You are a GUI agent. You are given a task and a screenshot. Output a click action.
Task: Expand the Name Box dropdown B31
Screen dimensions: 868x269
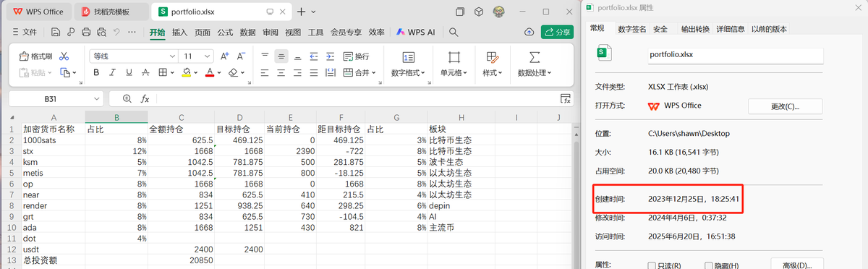pos(97,99)
